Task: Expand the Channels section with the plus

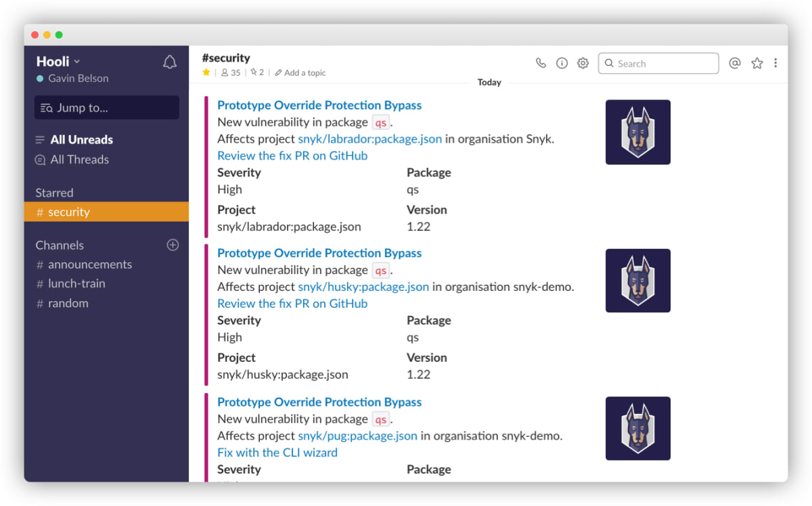Action: click(x=173, y=245)
